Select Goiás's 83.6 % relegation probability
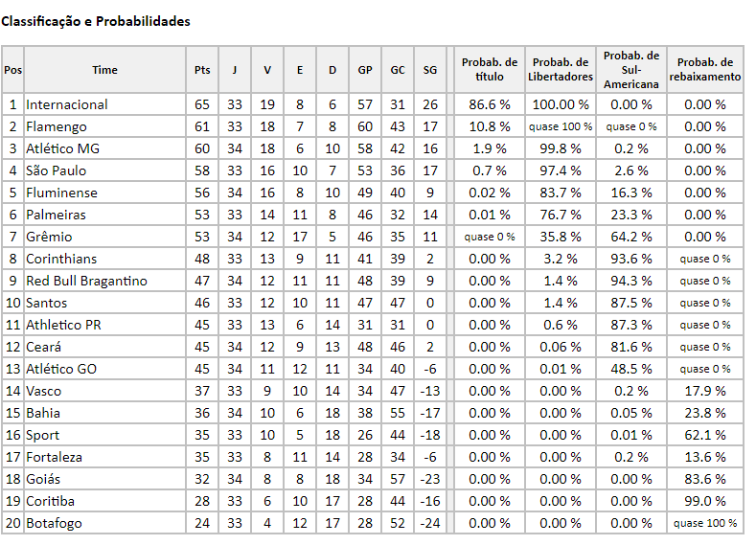This screenshot has width=756, height=545. [705, 479]
